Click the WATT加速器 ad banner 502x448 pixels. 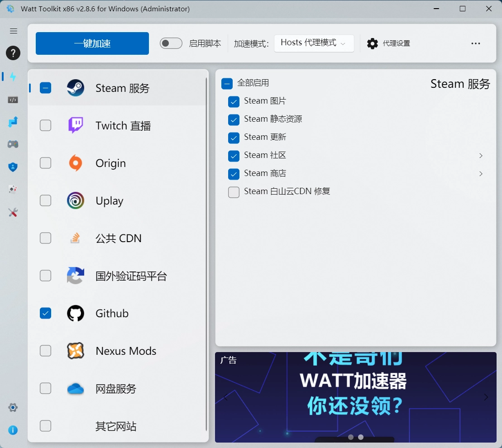pos(356,397)
